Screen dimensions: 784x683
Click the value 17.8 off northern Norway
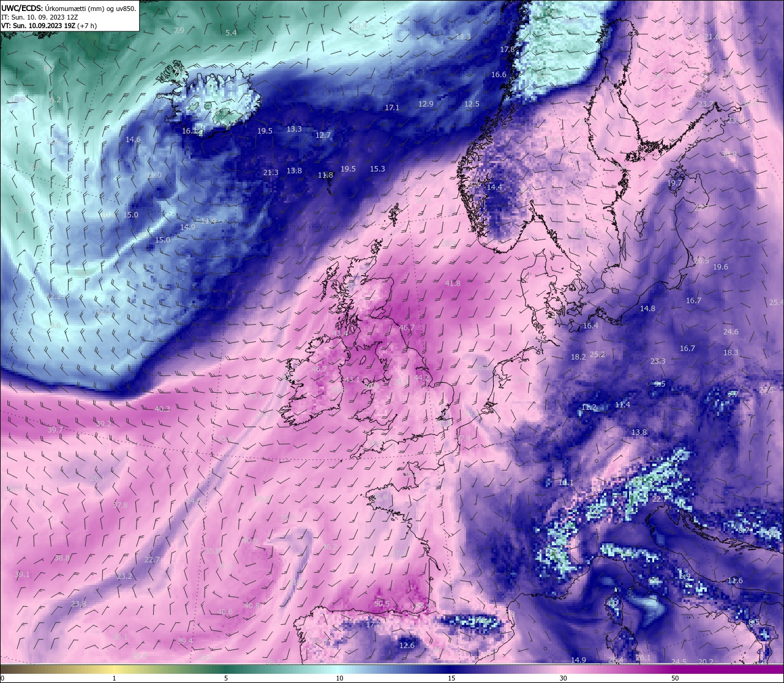tap(507, 50)
